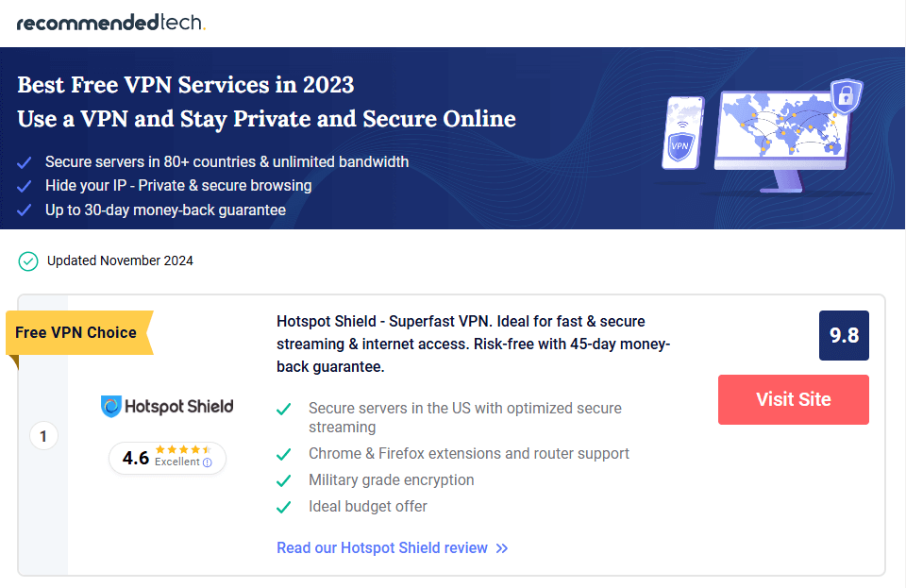The image size is (906, 588).
Task: Click the rating info icon beside Excellent
Action: click(208, 462)
